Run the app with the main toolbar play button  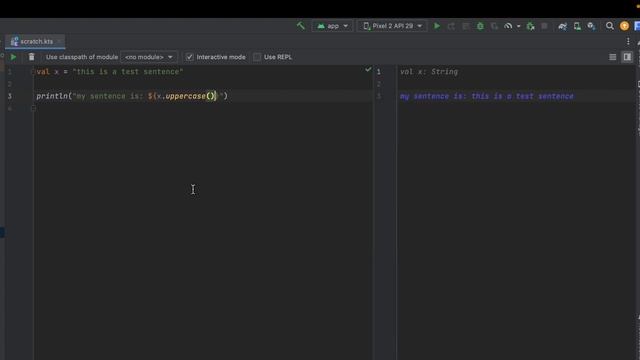(x=437, y=26)
